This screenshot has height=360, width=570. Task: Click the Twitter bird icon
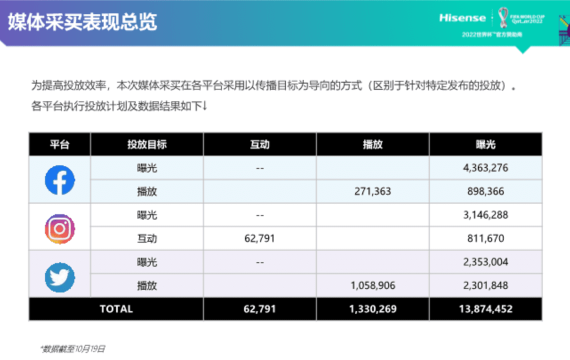(x=60, y=277)
